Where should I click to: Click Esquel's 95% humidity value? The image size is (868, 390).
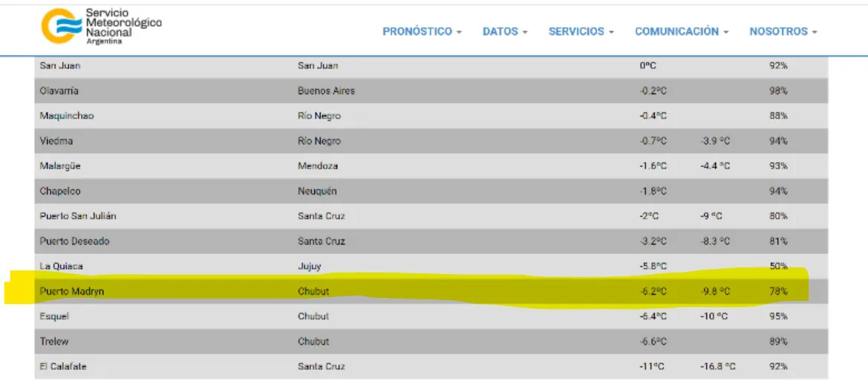(777, 316)
